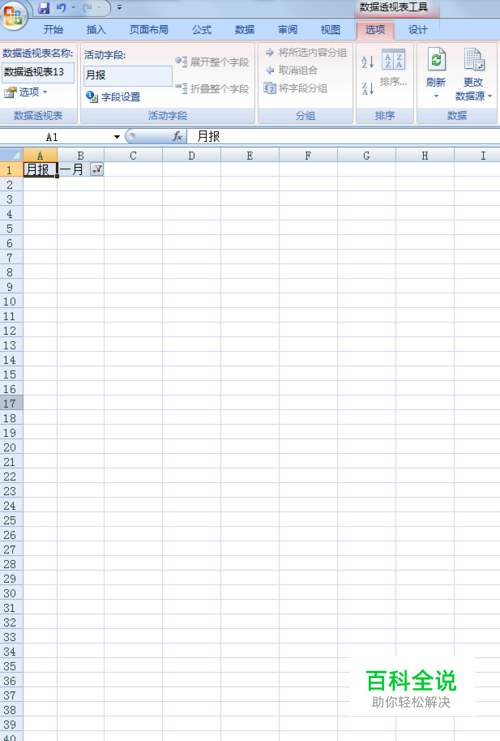Select column F header

coord(308,155)
